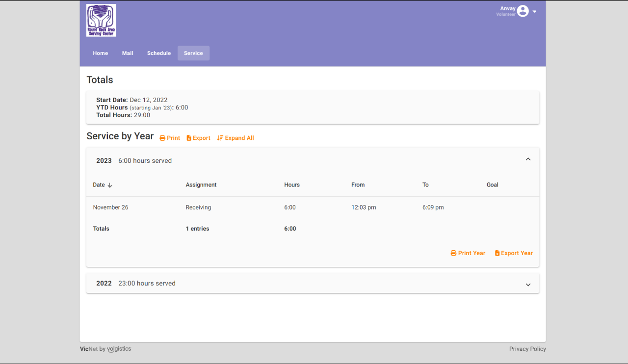The height and width of the screenshot is (364, 628).
Task: Click the 23:00 hours served text
Action: pyautogui.click(x=147, y=283)
